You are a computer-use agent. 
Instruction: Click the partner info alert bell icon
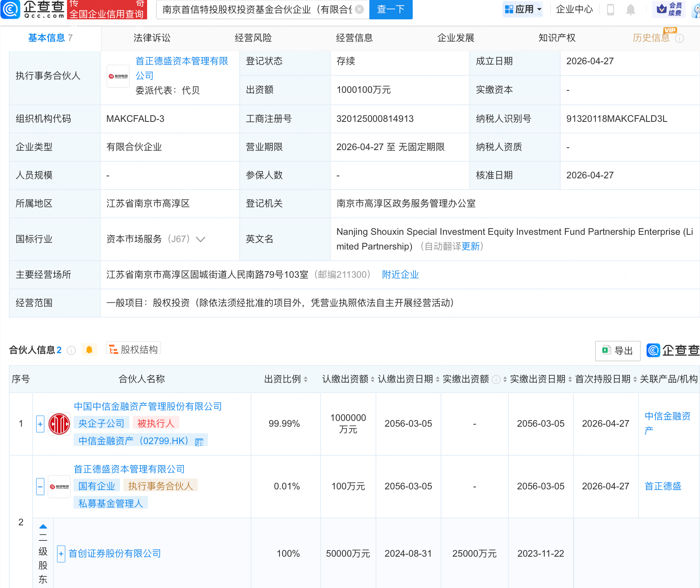pos(89,350)
